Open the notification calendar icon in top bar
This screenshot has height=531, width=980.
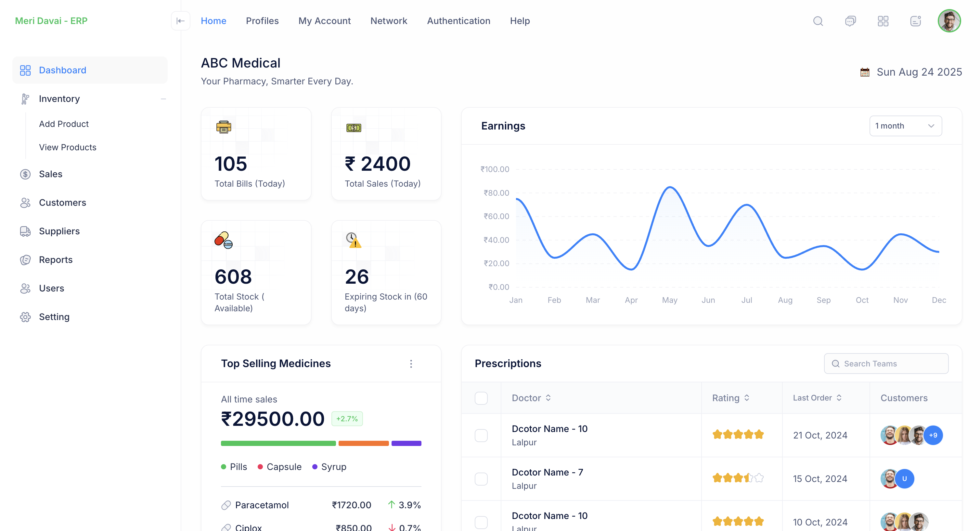pyautogui.click(x=915, y=21)
